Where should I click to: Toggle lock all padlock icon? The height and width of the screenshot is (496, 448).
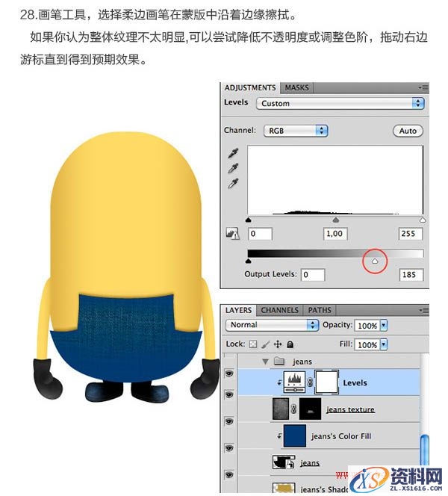(290, 344)
